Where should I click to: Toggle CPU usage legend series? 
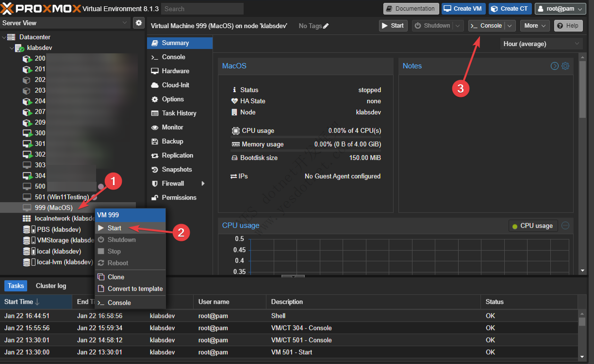pyautogui.click(x=532, y=226)
